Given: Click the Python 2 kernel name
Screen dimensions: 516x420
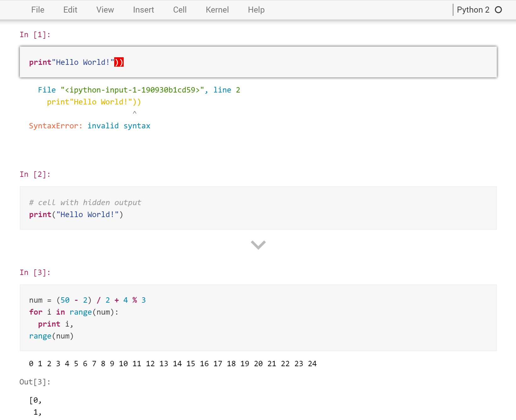Looking at the screenshot, I should point(473,10).
